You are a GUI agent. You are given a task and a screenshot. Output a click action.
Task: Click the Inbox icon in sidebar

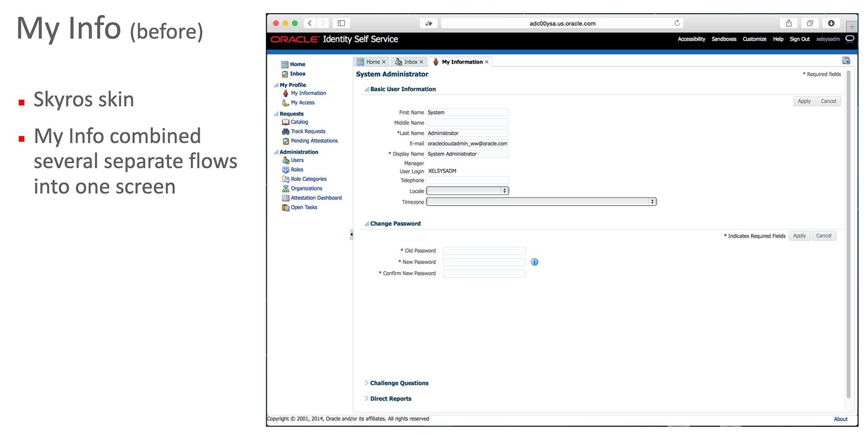285,74
